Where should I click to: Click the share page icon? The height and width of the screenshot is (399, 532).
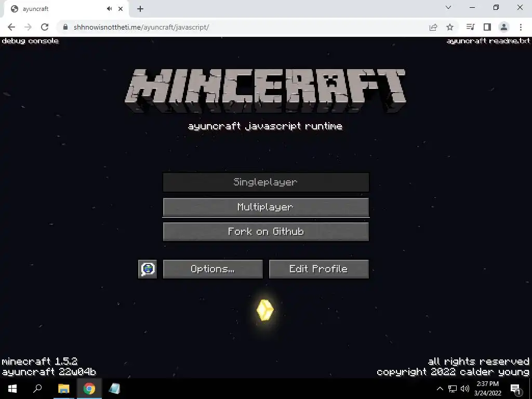tap(433, 27)
